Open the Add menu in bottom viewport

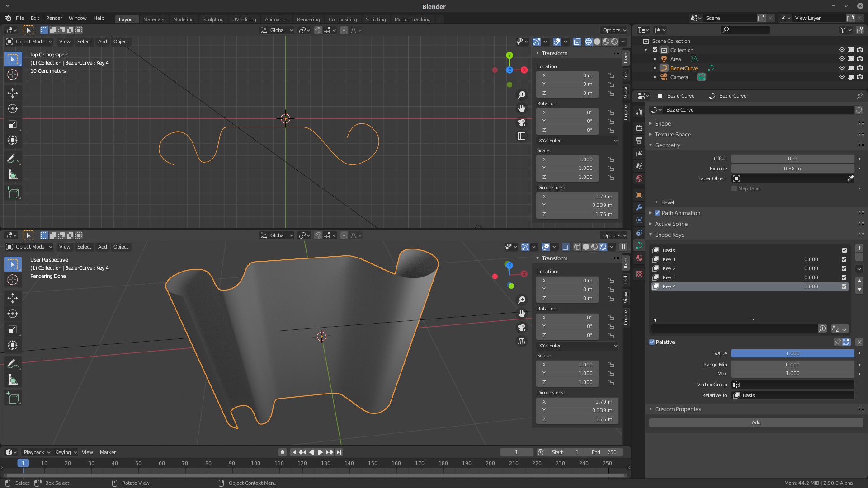[x=103, y=247]
